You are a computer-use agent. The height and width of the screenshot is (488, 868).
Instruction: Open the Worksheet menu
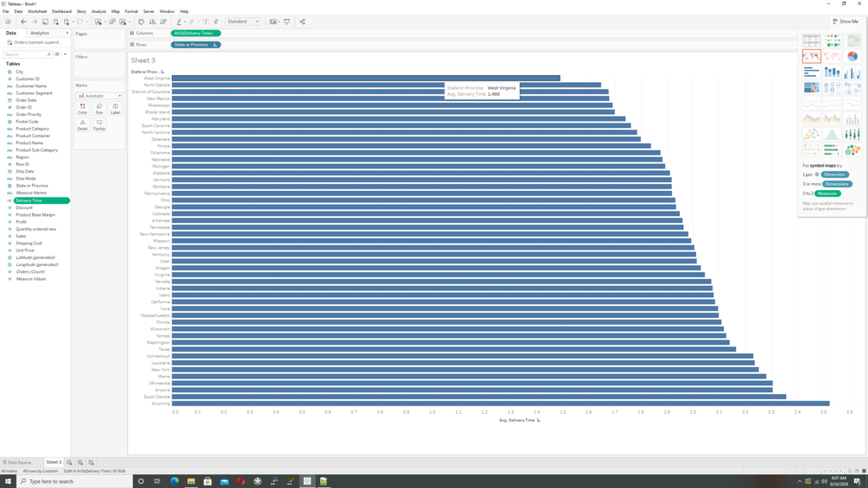[x=37, y=11]
